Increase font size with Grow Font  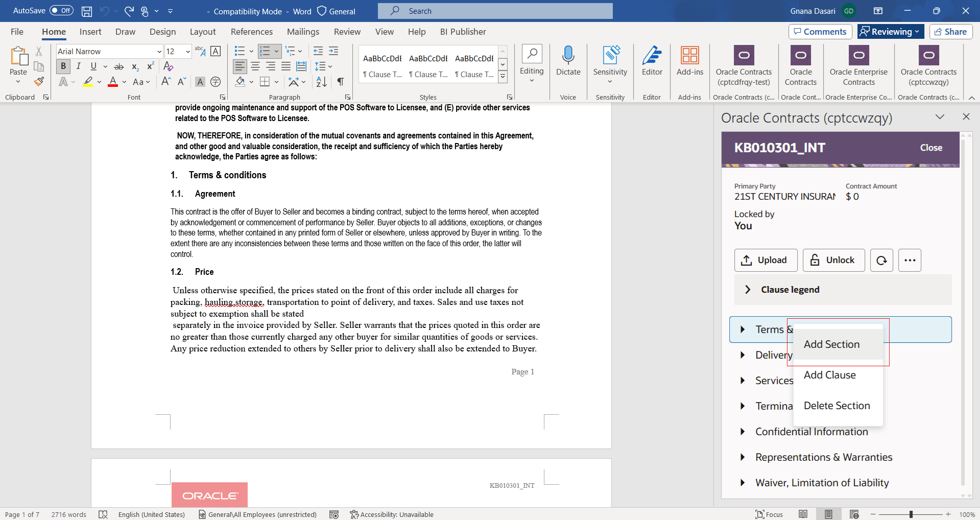[166, 82]
